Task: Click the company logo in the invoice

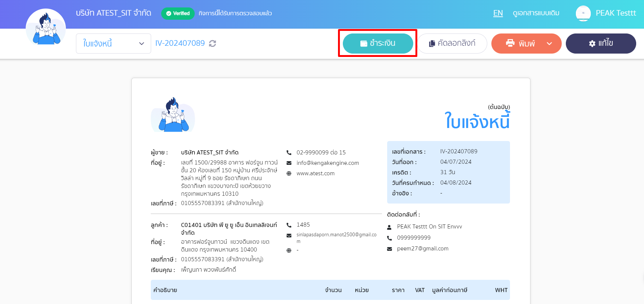Action: coord(173,115)
